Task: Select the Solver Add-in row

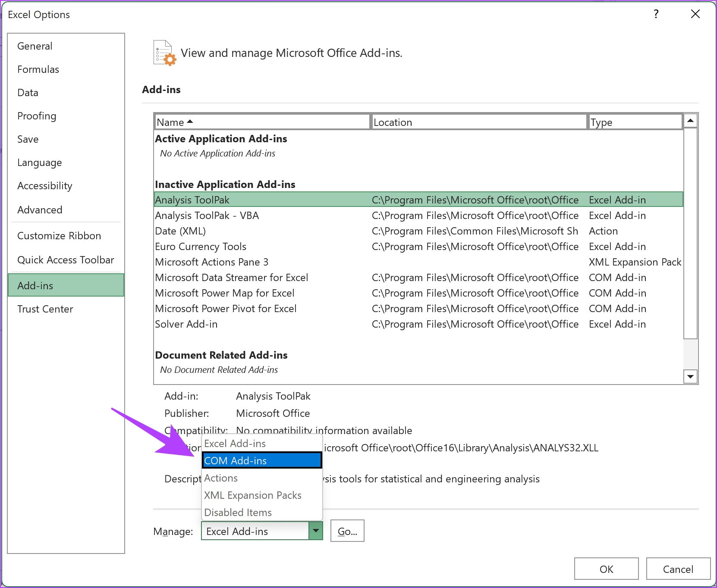Action: coord(418,324)
